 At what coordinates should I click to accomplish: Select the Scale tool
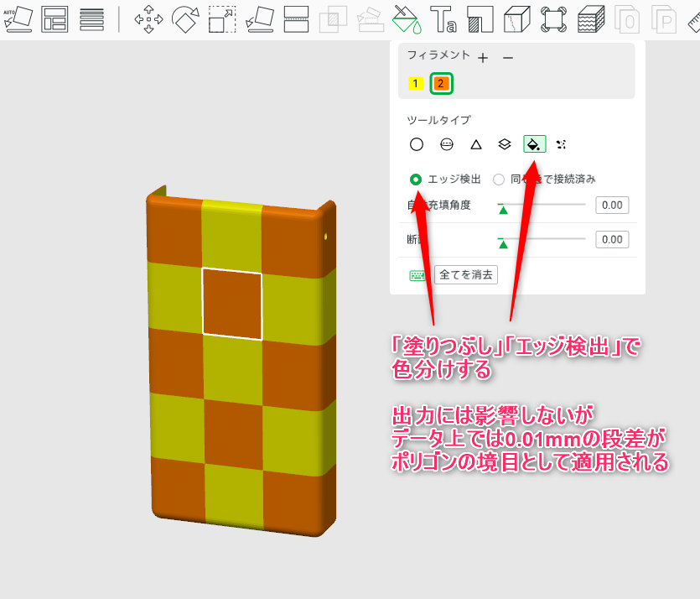222,19
